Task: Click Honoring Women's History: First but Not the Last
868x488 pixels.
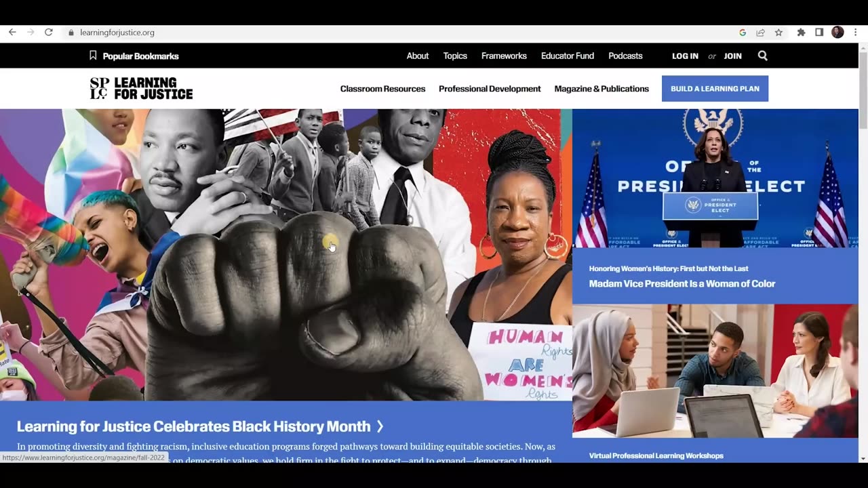Action: click(669, 269)
